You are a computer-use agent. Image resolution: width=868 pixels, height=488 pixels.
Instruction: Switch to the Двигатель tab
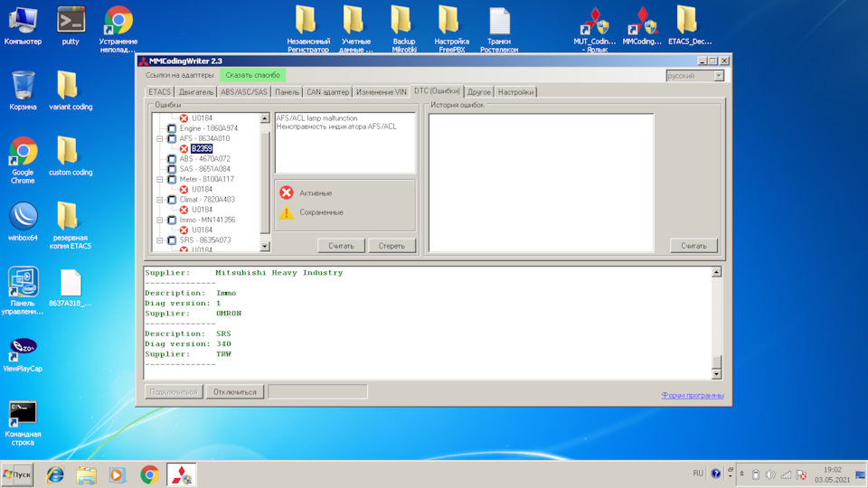coord(195,92)
